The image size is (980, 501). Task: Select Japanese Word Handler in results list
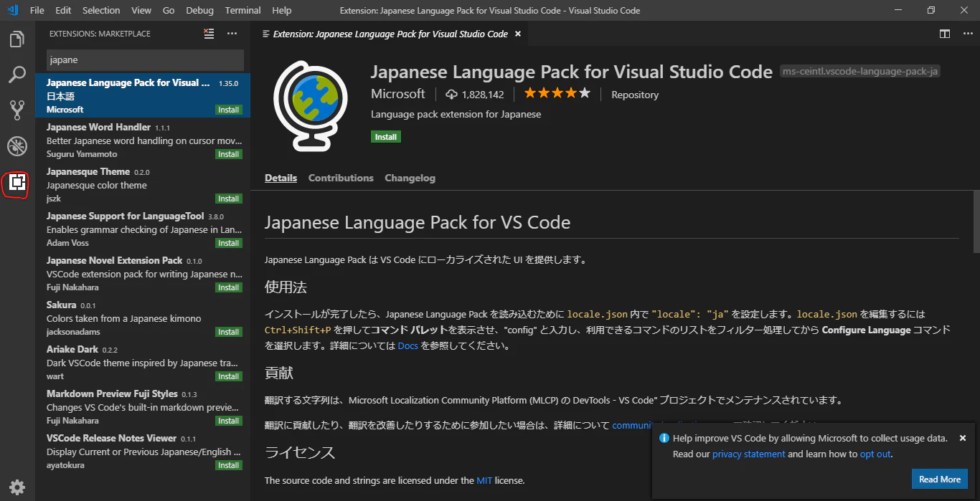point(143,140)
